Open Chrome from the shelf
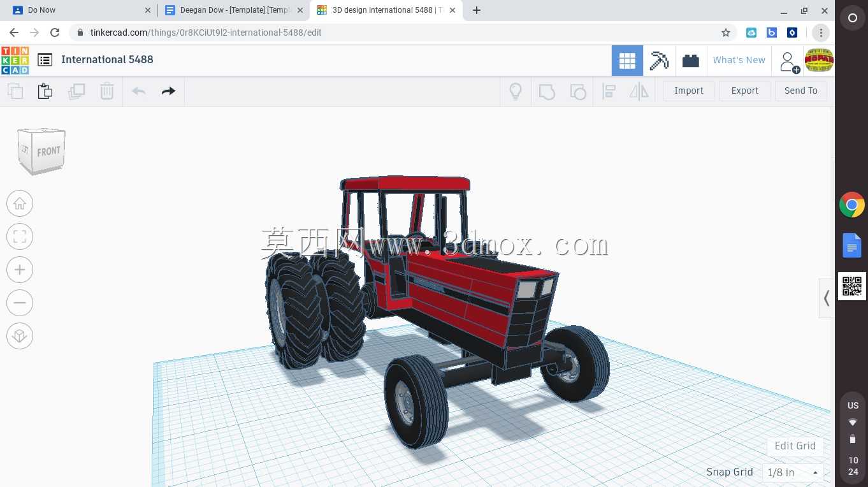 852,205
